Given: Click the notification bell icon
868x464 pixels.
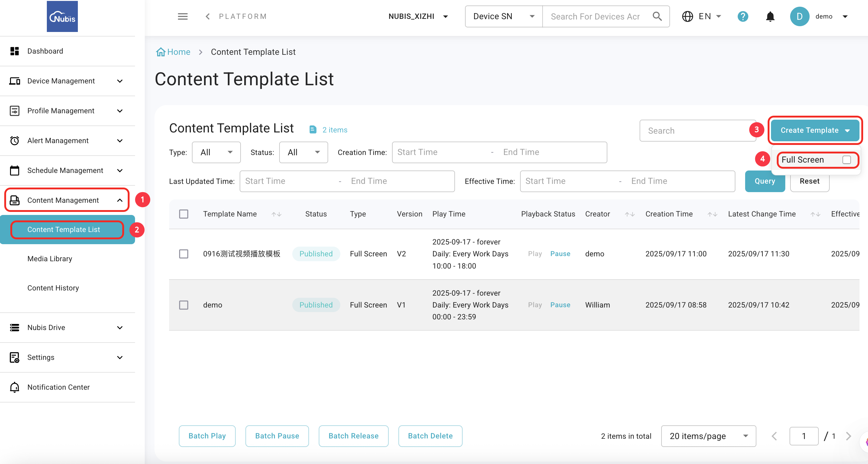Looking at the screenshot, I should (x=770, y=16).
